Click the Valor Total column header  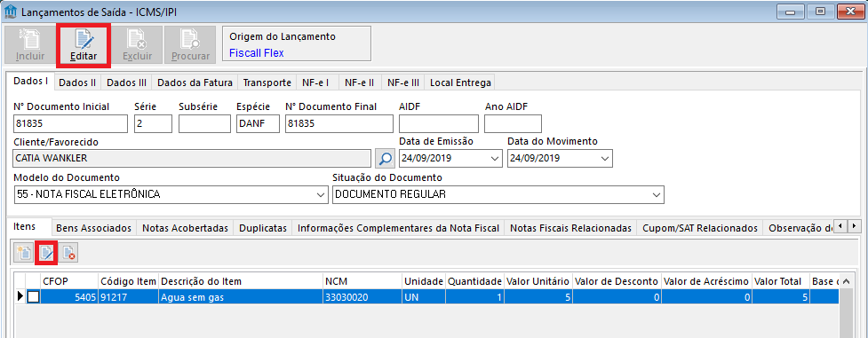(x=781, y=281)
